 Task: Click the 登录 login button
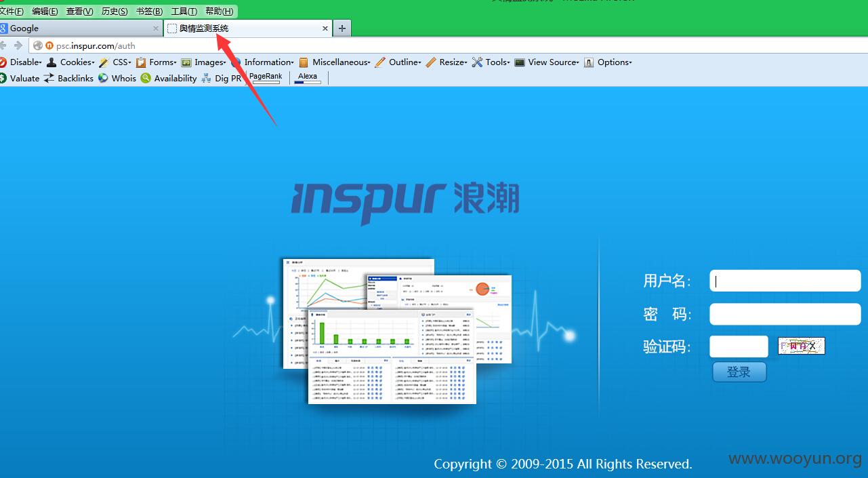coord(739,372)
